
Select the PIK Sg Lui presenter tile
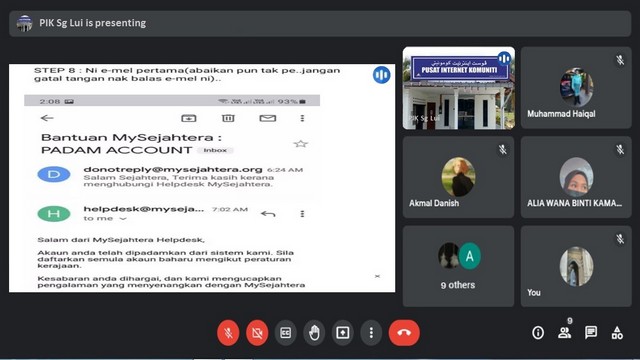pos(458,88)
